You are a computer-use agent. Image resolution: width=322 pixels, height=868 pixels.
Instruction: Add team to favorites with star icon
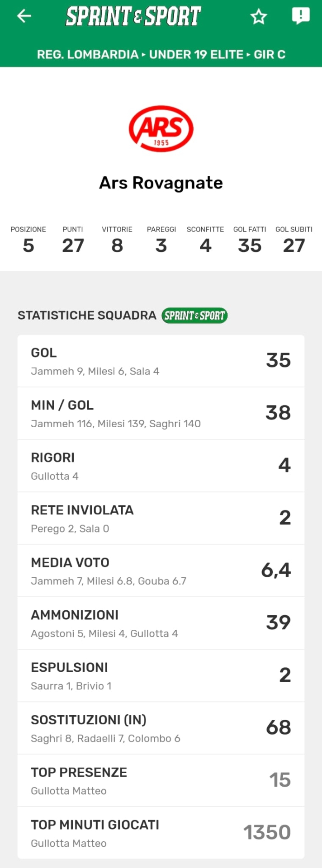(x=259, y=17)
